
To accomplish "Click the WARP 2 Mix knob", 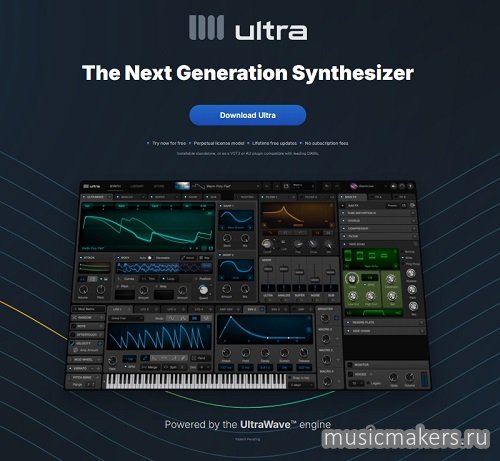I will click(245, 288).
